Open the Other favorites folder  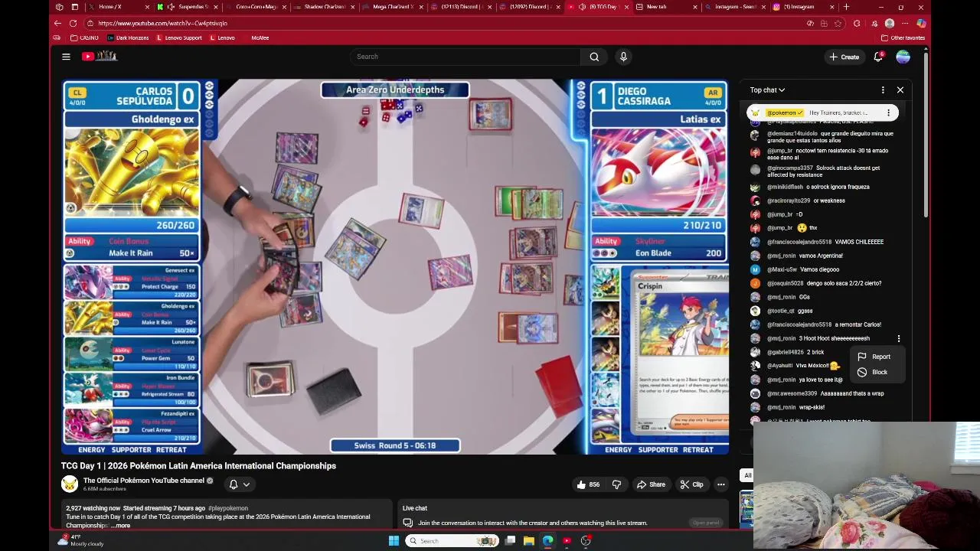(x=903, y=37)
